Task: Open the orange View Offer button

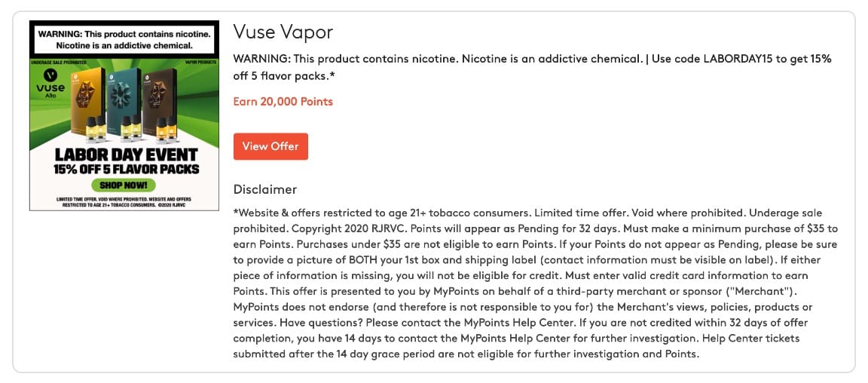Action: click(270, 146)
